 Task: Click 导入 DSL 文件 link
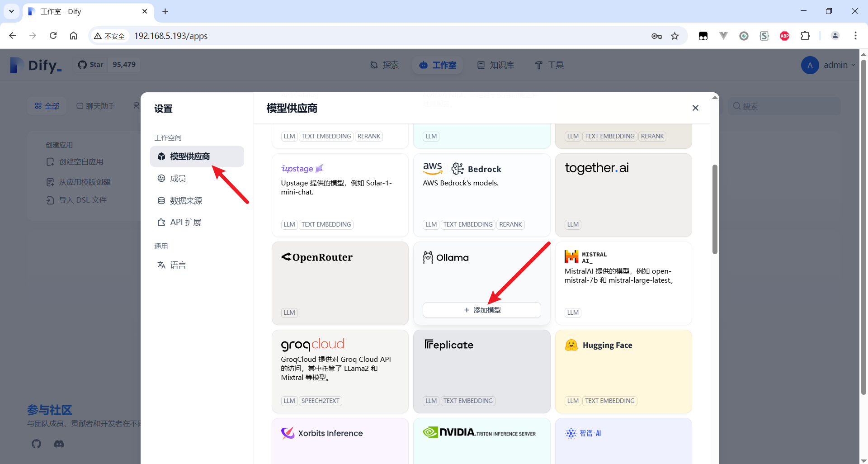76,200
